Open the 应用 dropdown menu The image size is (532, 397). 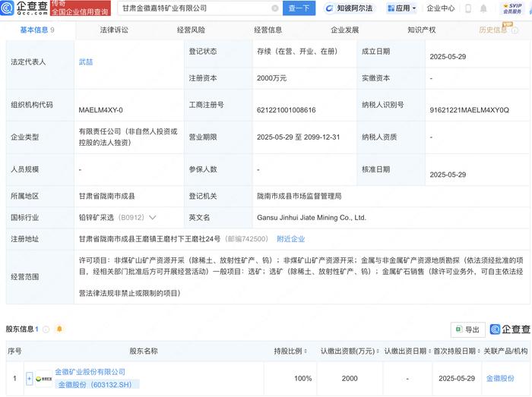point(402,8)
